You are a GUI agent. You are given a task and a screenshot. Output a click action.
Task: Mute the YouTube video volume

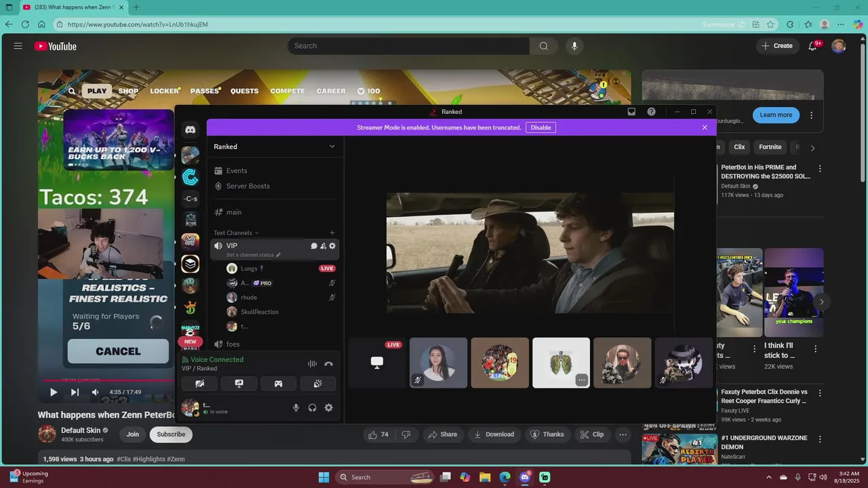pos(96,392)
